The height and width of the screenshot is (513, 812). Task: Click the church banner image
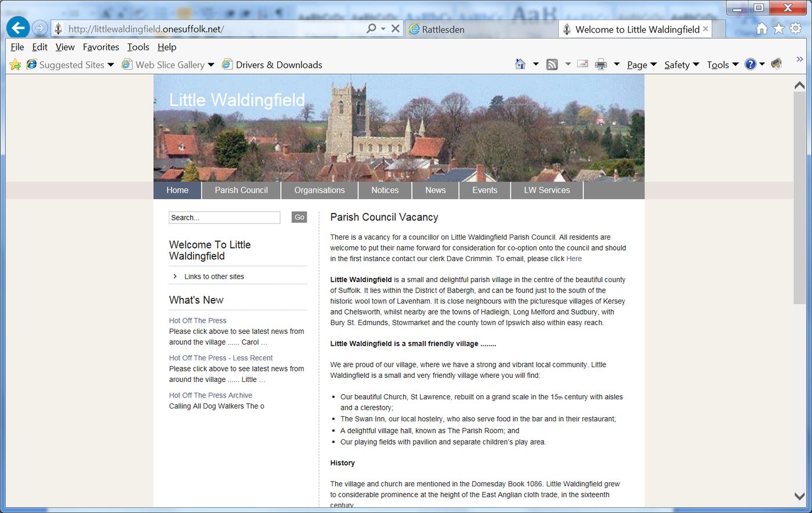point(399,128)
